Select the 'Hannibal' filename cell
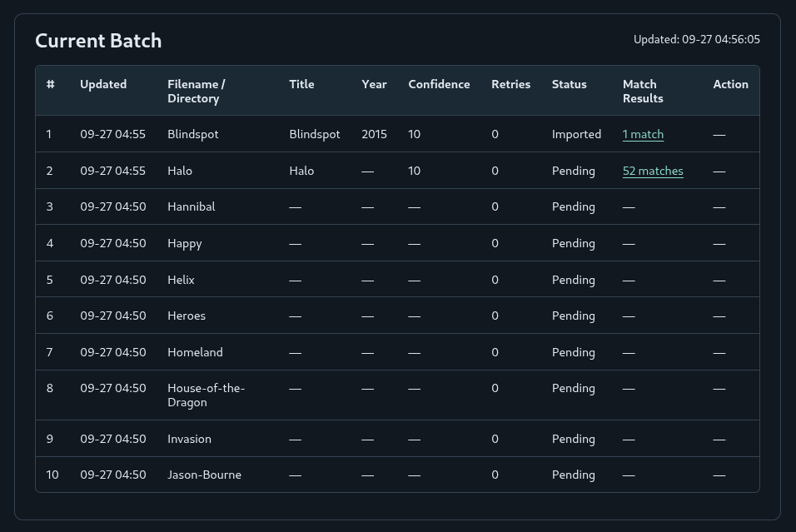Image resolution: width=796 pixels, height=532 pixels. coord(192,206)
